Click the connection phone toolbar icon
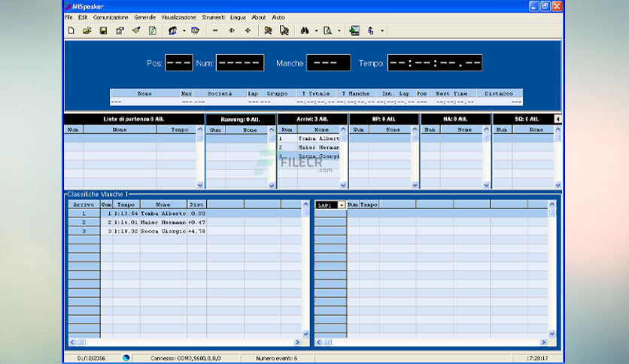This screenshot has width=629, height=364. tap(172, 31)
